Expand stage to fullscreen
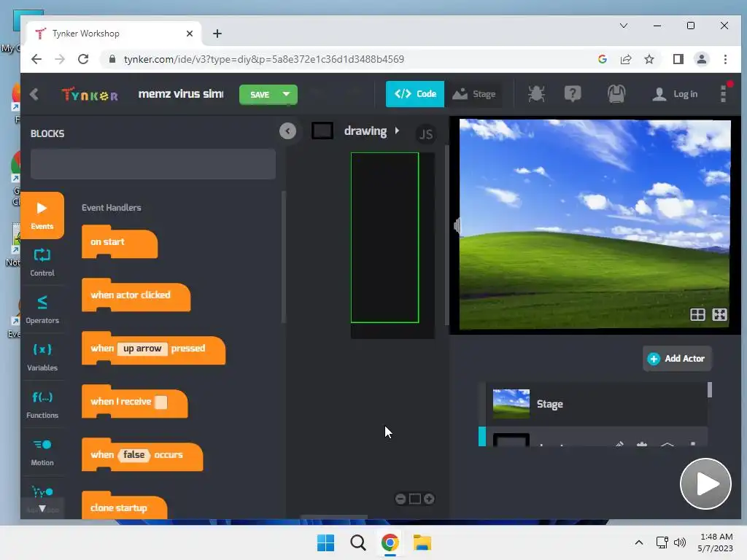Image resolution: width=747 pixels, height=560 pixels. (719, 314)
